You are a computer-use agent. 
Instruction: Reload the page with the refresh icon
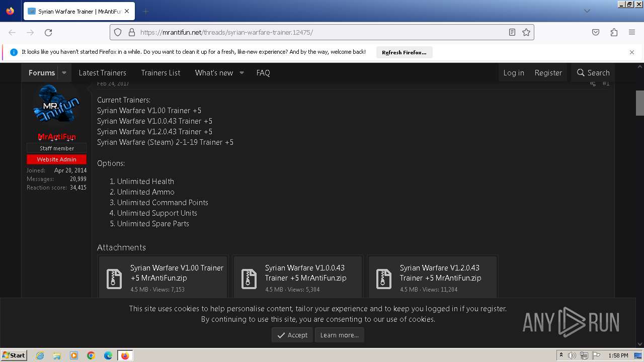point(48,32)
